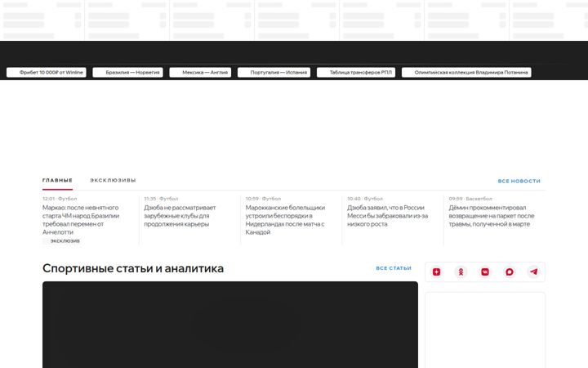Open the Max messenger chat-bubble icon
The image size is (588, 368).
pyautogui.click(x=510, y=272)
